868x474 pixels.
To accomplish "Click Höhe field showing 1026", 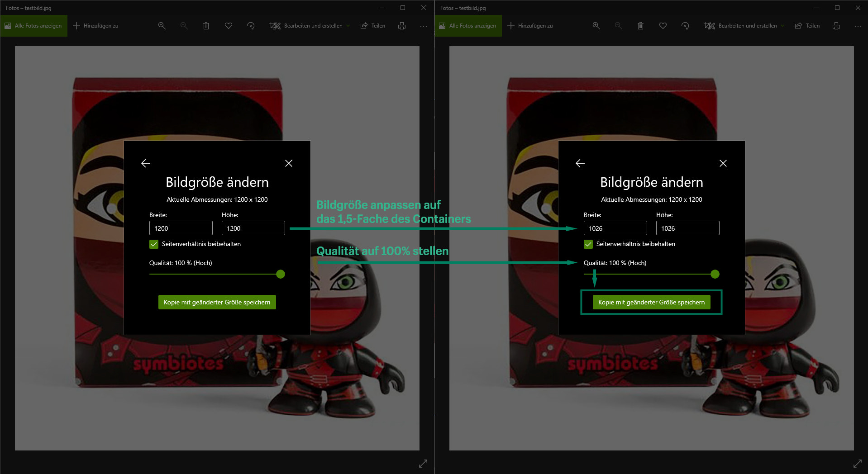I will click(687, 228).
